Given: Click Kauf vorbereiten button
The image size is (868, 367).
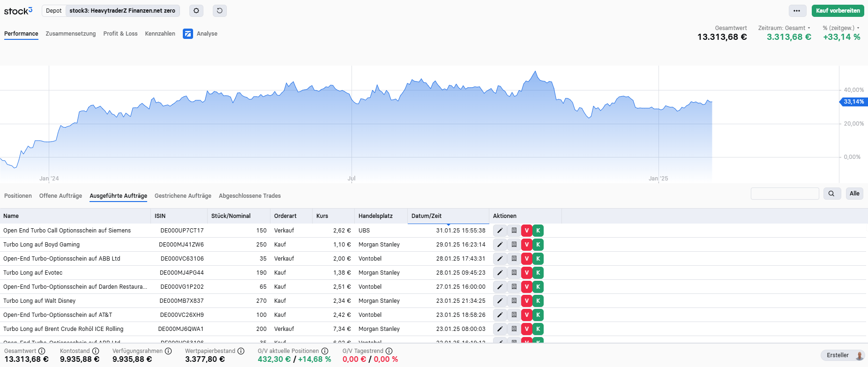Looking at the screenshot, I should (x=838, y=11).
